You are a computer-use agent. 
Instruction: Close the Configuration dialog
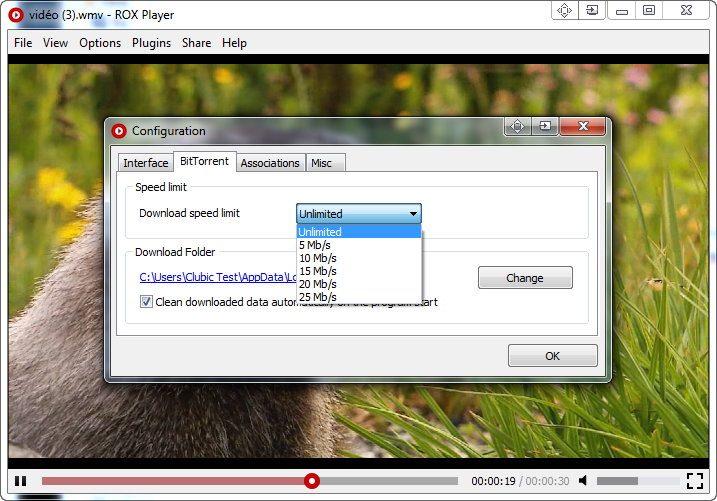583,126
